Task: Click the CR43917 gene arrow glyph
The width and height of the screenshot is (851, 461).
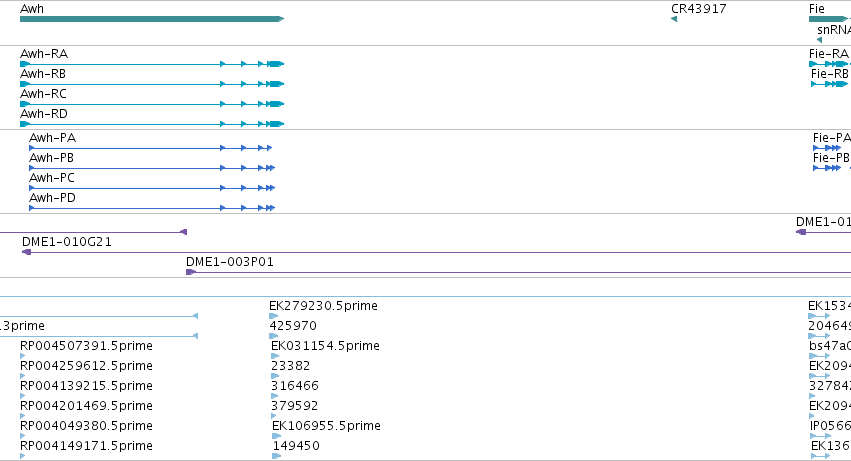Action: (x=674, y=19)
